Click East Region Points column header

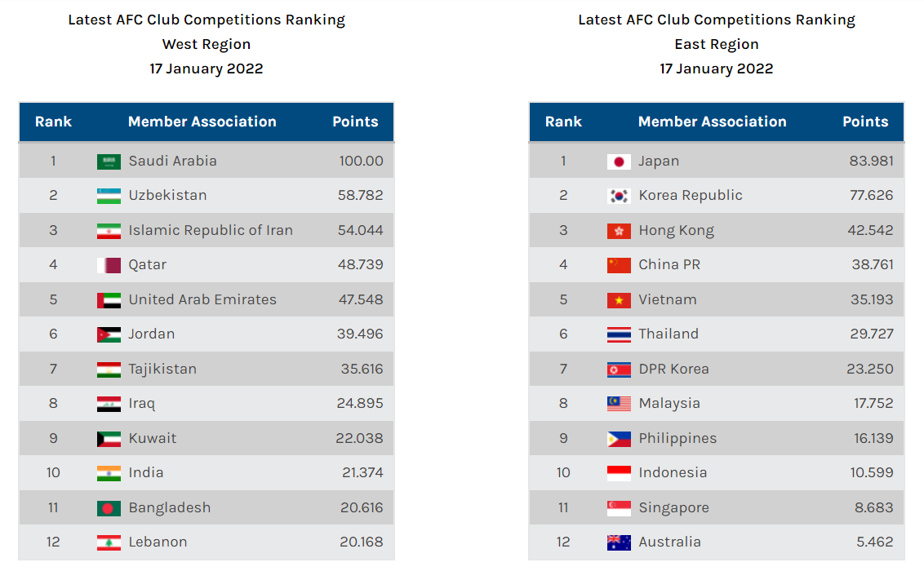click(x=865, y=122)
